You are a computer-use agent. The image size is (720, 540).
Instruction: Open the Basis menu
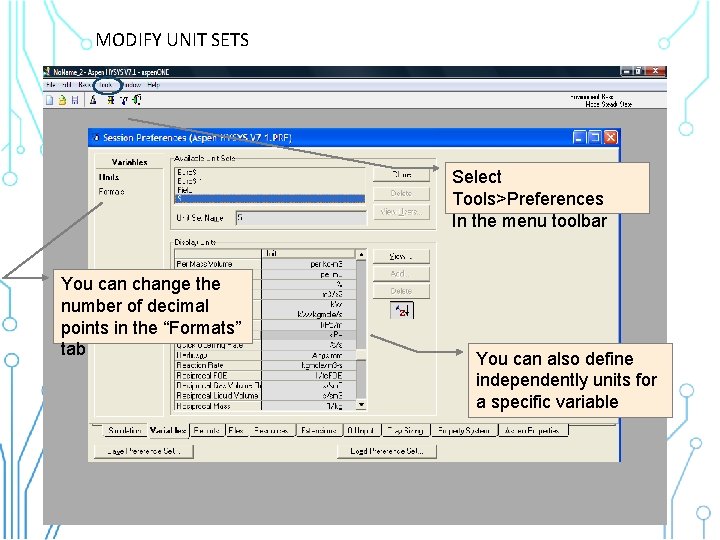point(85,85)
